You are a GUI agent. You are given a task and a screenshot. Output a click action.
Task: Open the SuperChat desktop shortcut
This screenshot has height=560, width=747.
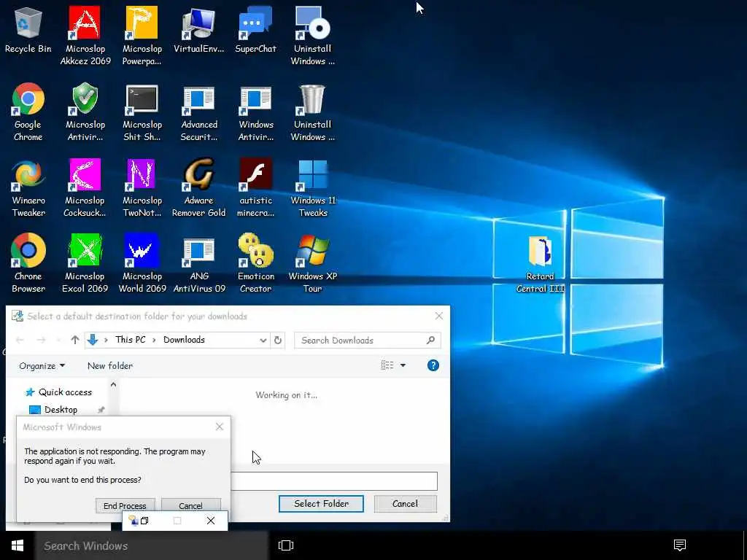pos(256,29)
